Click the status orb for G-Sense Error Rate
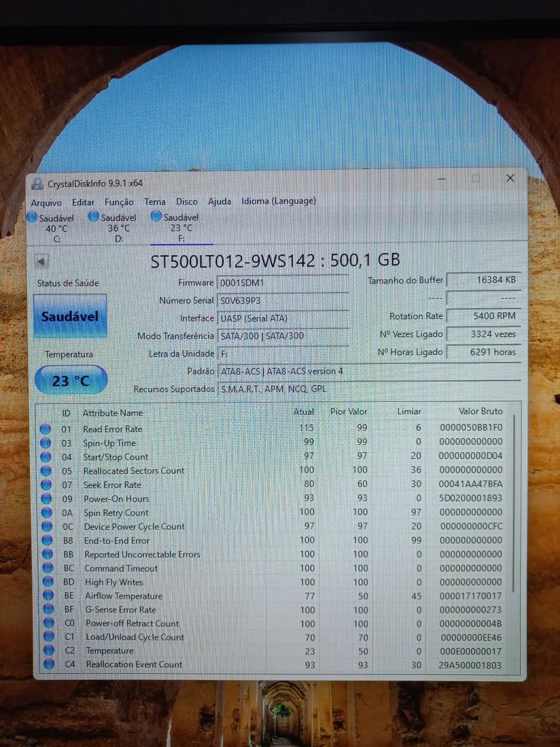The width and height of the screenshot is (560, 747). pos(49,609)
